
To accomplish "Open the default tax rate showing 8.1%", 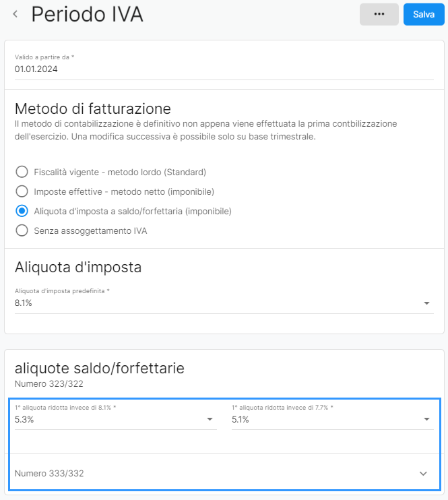I will [224, 301].
